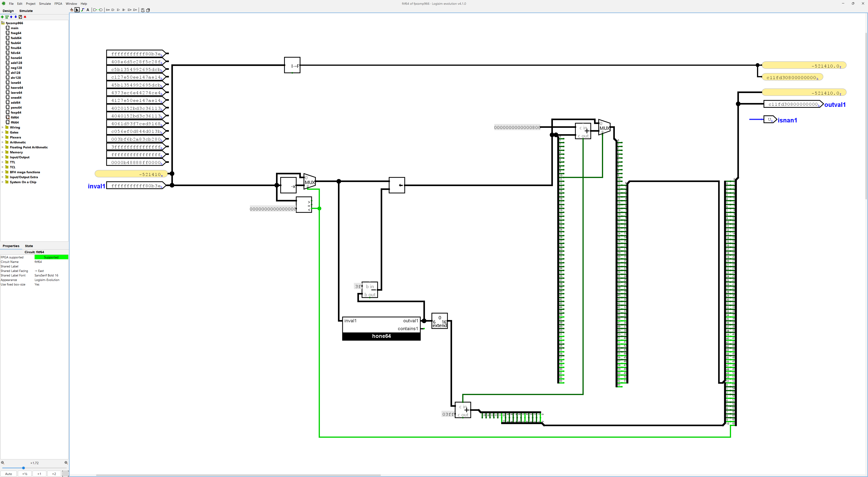The image size is (868, 477).
Task: Add an input pin from the toolbar
Action: click(x=95, y=10)
